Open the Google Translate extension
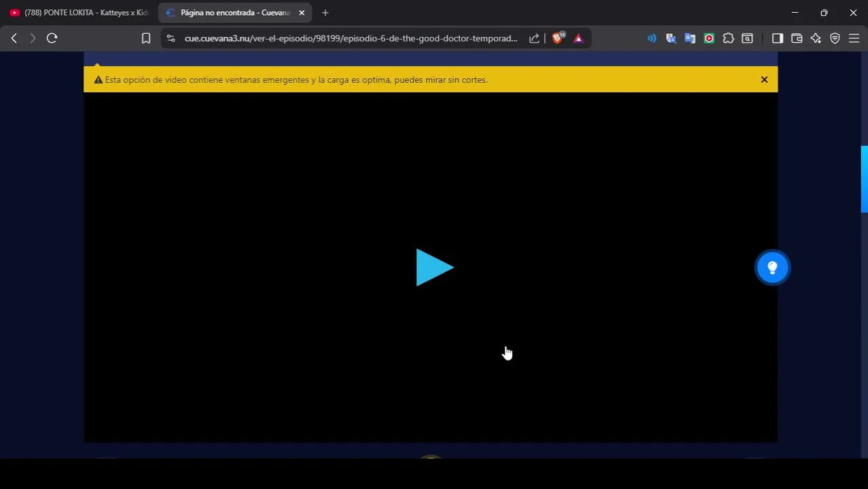Screen dimensions: 868x489 click(x=690, y=39)
